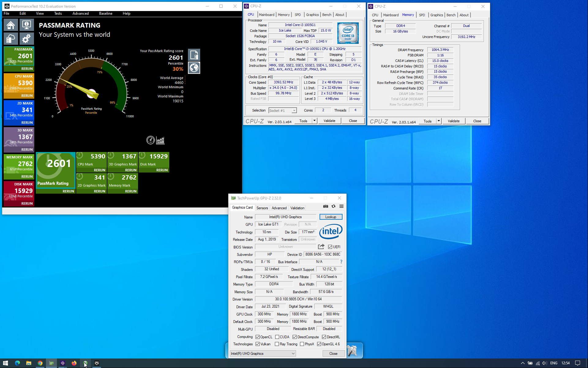Toggle the UEFI checkbox in GPU-Z

click(x=330, y=247)
